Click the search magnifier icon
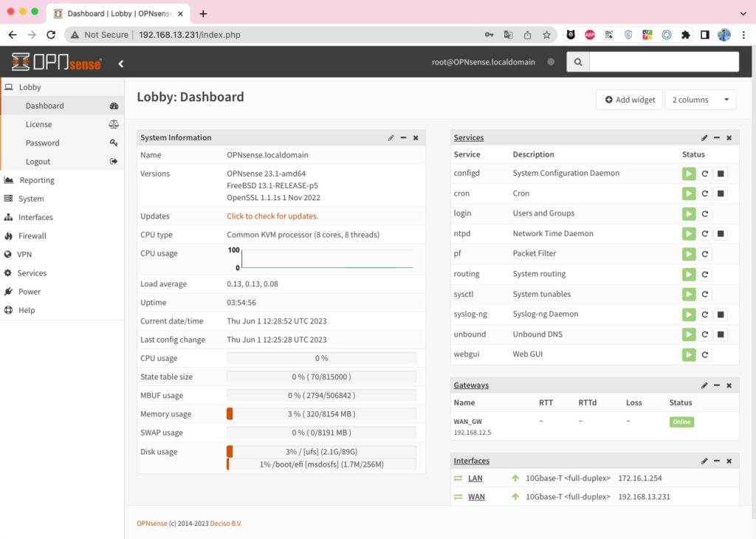The height and width of the screenshot is (539, 756). point(578,62)
